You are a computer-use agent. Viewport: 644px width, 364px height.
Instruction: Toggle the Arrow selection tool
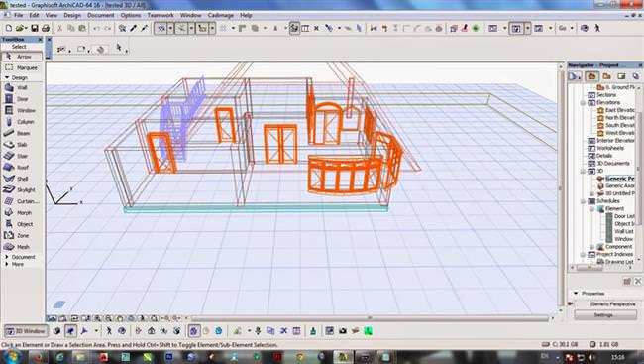tap(22, 56)
